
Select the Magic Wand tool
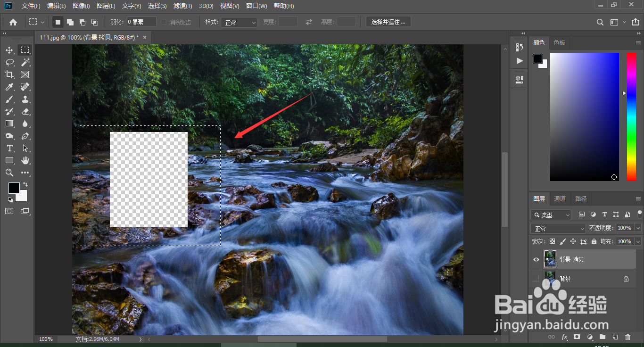[25, 62]
